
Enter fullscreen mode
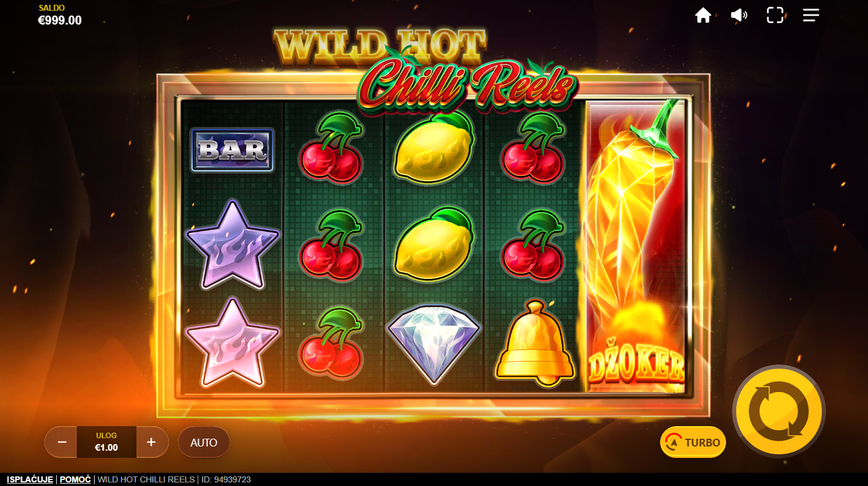[x=775, y=15]
